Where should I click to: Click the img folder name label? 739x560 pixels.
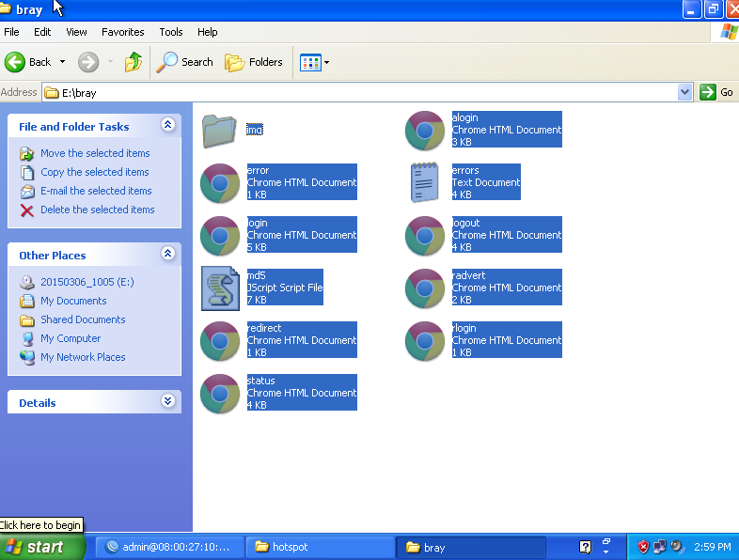(x=255, y=130)
